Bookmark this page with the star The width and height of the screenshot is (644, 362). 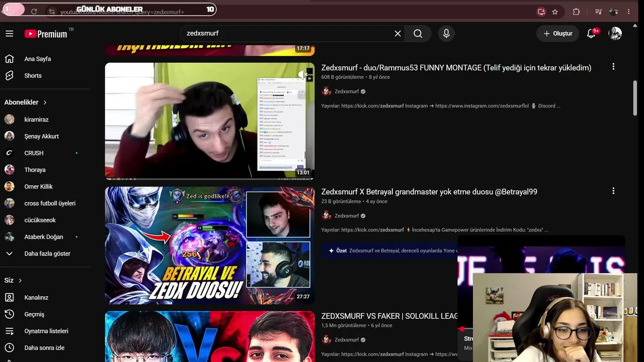click(555, 12)
